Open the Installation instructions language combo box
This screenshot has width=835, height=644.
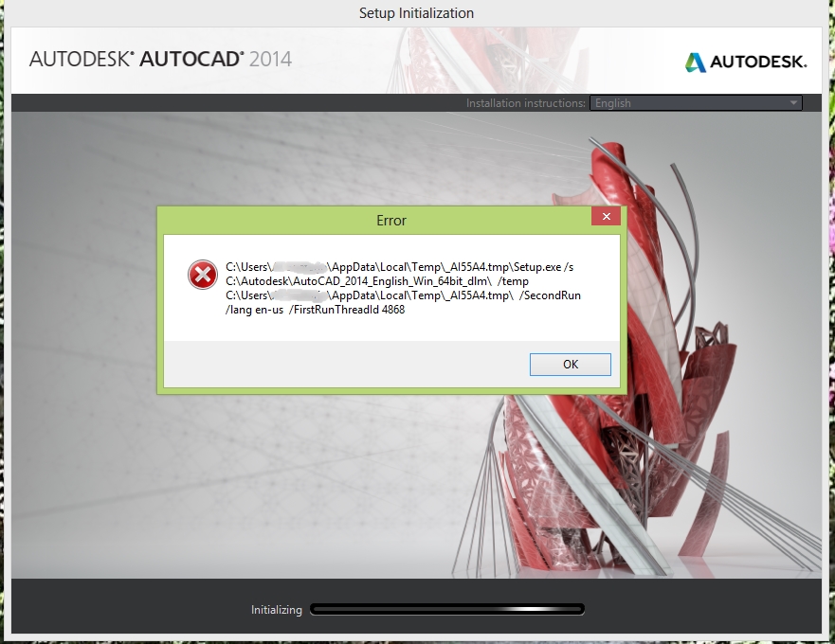pyautogui.click(x=695, y=103)
